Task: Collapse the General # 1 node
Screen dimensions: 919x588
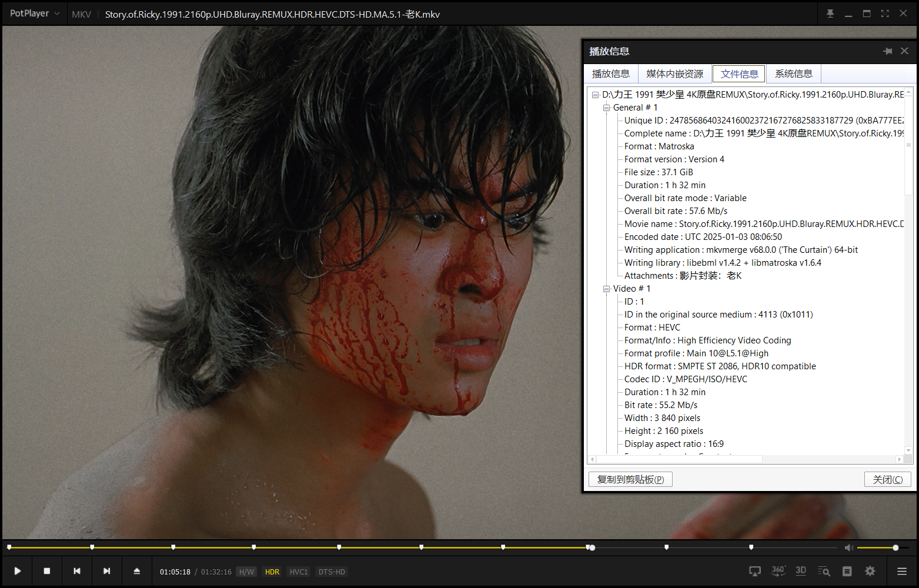Action: pos(606,108)
